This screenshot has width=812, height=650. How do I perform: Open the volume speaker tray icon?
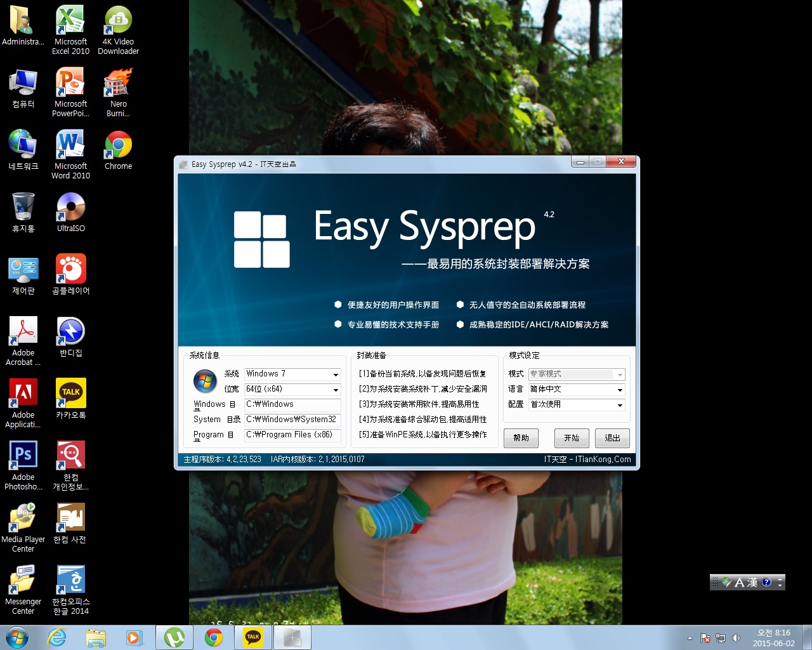(736, 638)
